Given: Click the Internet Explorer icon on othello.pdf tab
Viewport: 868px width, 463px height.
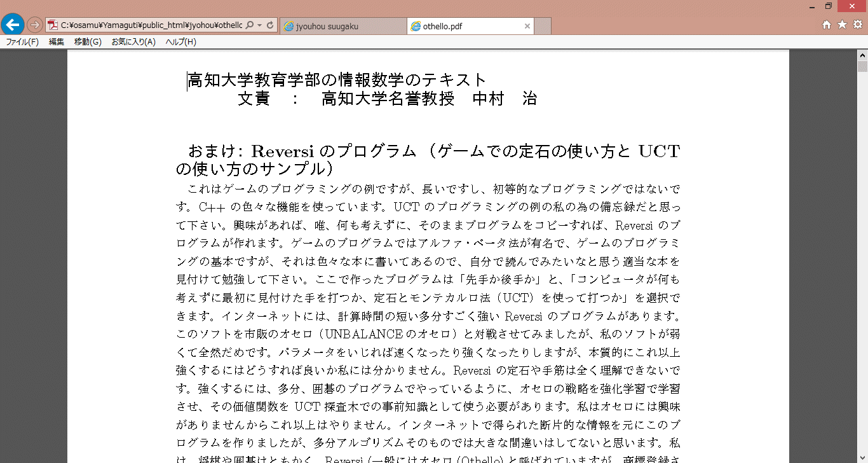Looking at the screenshot, I should click(416, 26).
